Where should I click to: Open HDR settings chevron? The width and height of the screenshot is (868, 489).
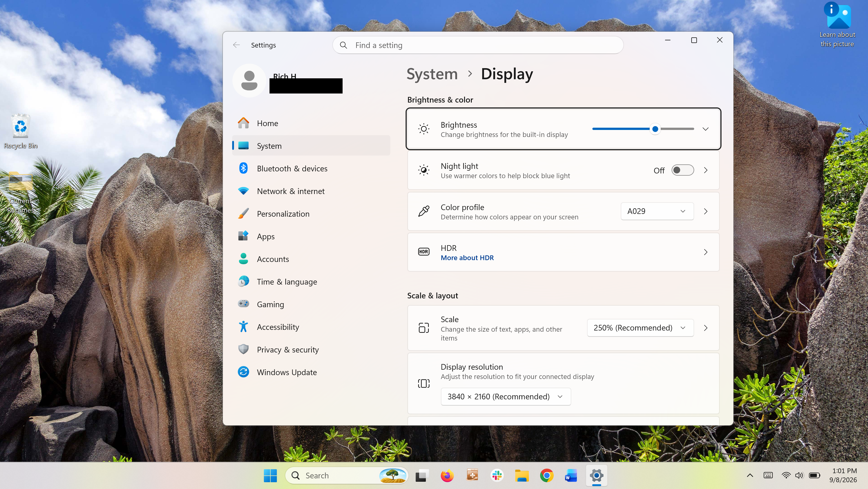coord(705,252)
